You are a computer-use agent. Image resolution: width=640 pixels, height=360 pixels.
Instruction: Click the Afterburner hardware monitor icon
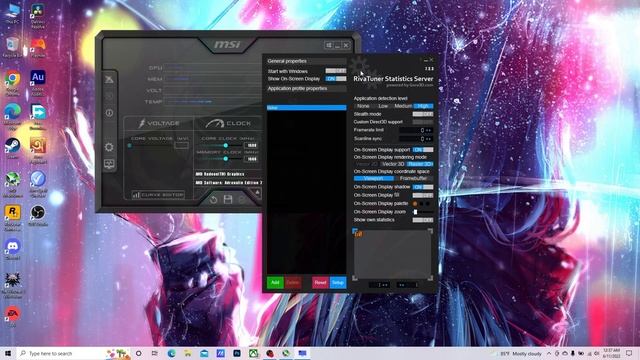[109, 164]
